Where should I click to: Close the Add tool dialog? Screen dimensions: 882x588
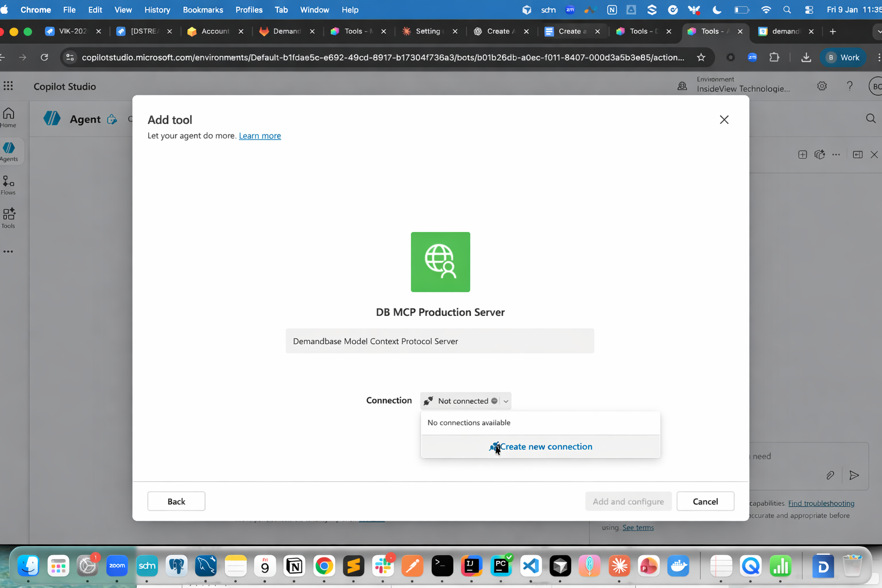[x=724, y=119]
